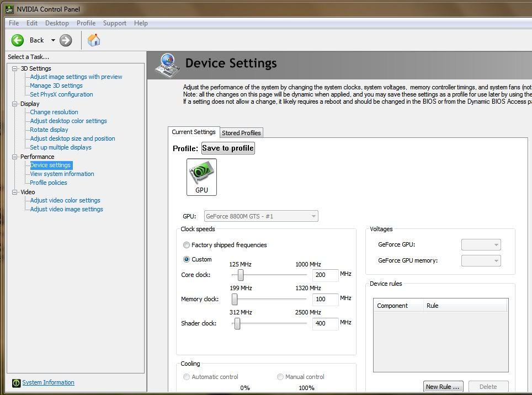Click the Rule column header
This screenshot has width=532, height=395.
coord(465,306)
